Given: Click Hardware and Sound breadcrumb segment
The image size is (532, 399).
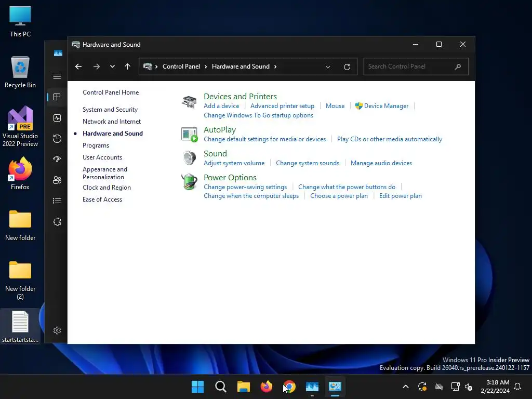Looking at the screenshot, I should (x=241, y=66).
